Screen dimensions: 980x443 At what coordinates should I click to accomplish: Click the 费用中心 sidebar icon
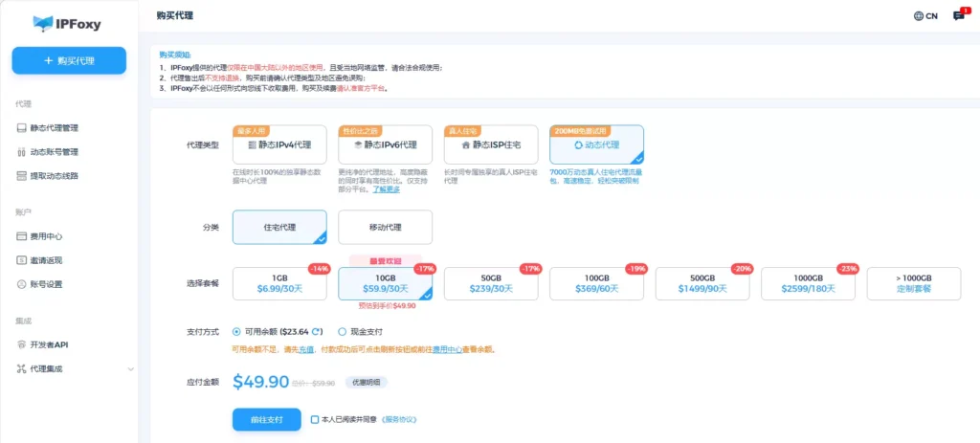[22, 235]
